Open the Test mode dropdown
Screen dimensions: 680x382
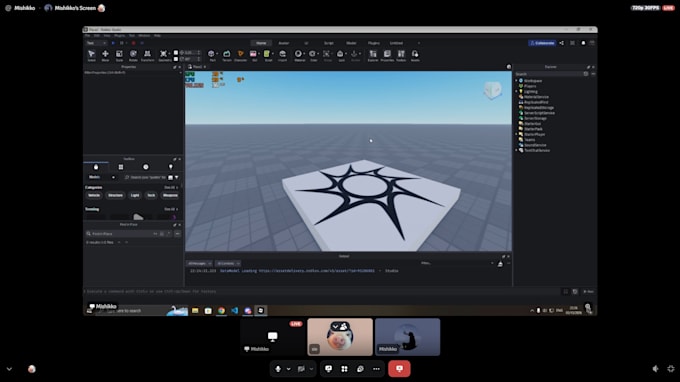click(x=96, y=43)
